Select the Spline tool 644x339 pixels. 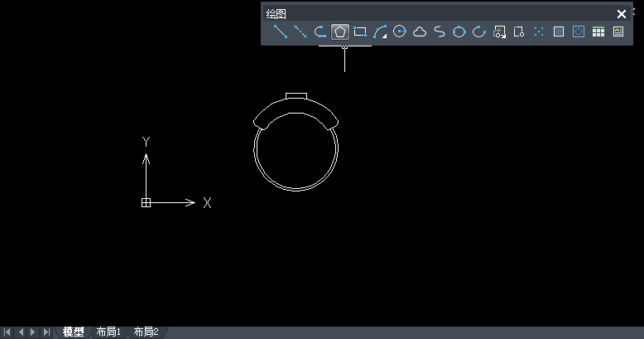440,32
